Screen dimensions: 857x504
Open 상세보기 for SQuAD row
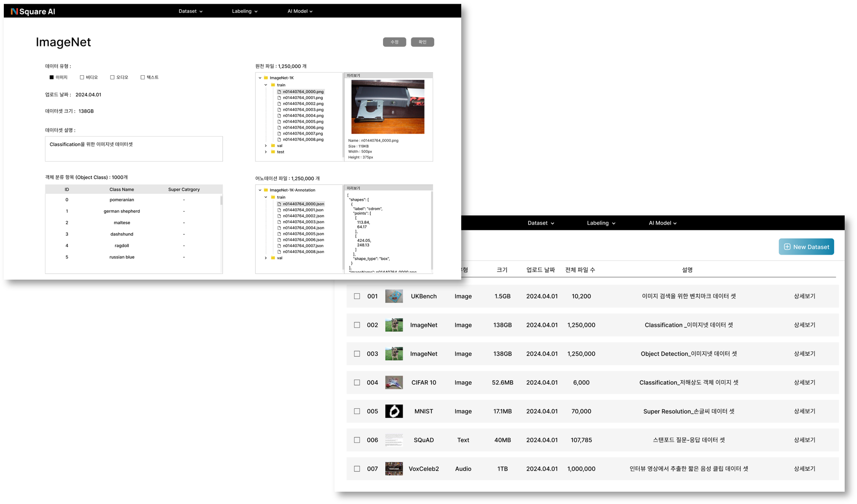[805, 440]
